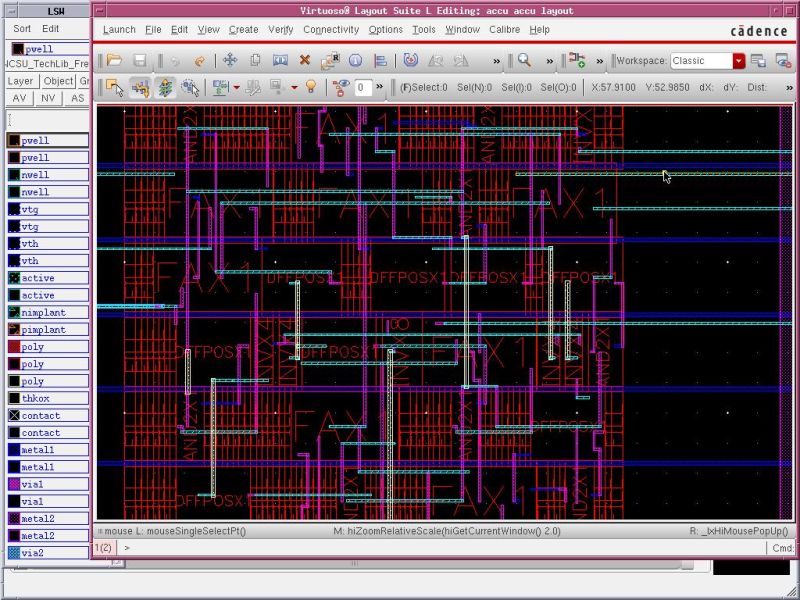Activate the Delete tool (red X icon)
This screenshot has width=800, height=600.
(305, 62)
